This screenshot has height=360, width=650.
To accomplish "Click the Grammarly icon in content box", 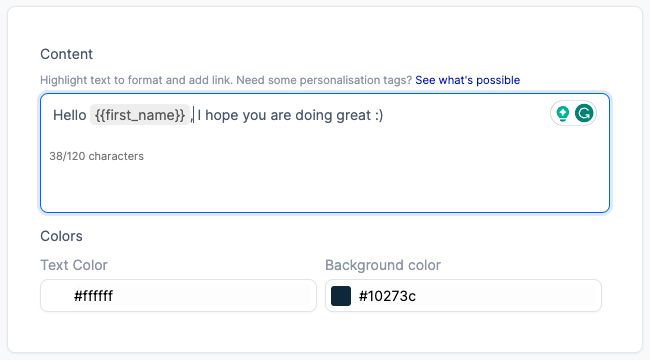I will [584, 113].
